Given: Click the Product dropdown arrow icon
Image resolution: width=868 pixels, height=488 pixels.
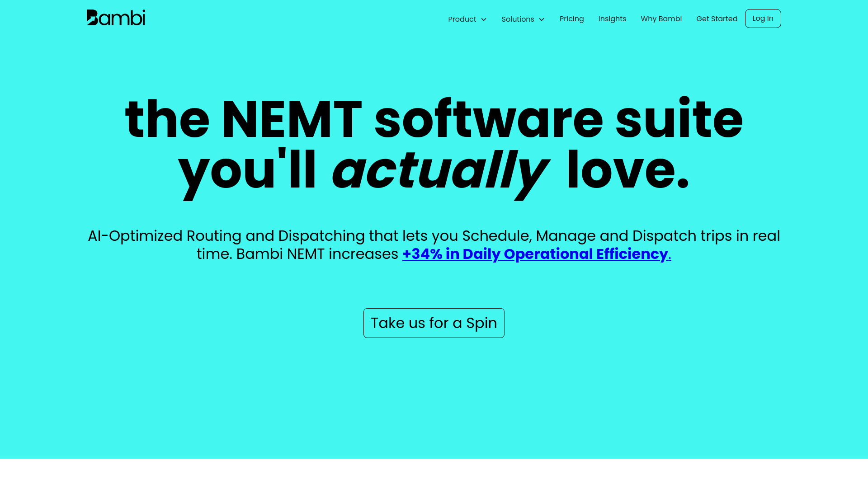Looking at the screenshot, I should pyautogui.click(x=483, y=19).
